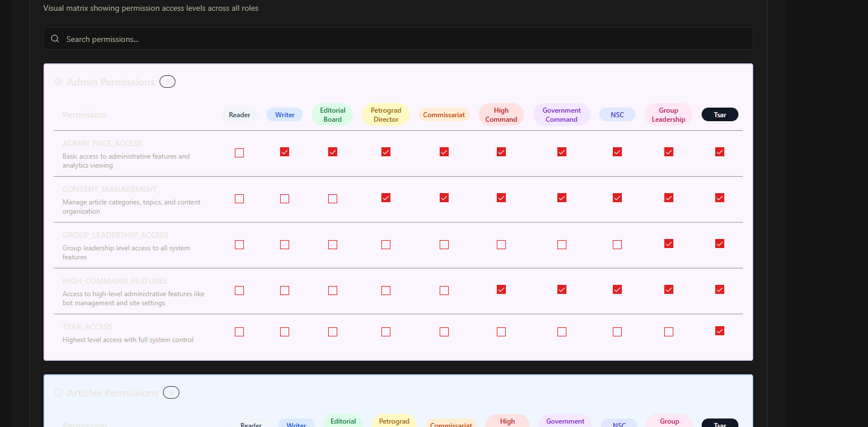868x427 pixels.
Task: Uncheck TSAR_ACCESS for Tsar
Action: coord(720,331)
